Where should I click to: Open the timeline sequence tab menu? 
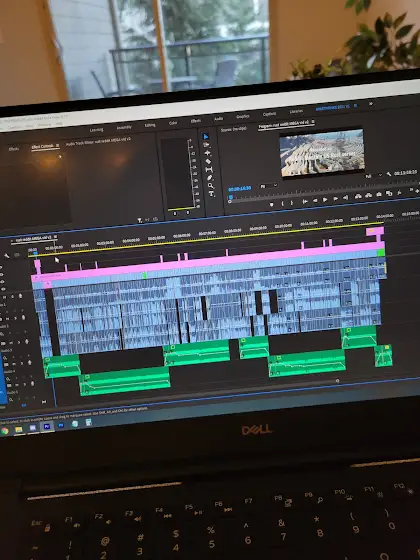coord(55,237)
